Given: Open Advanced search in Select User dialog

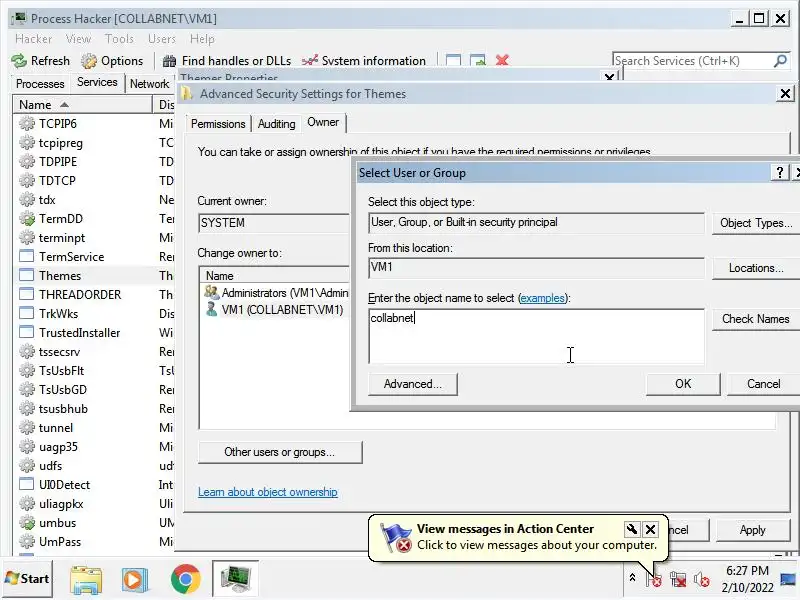Looking at the screenshot, I should [x=413, y=384].
